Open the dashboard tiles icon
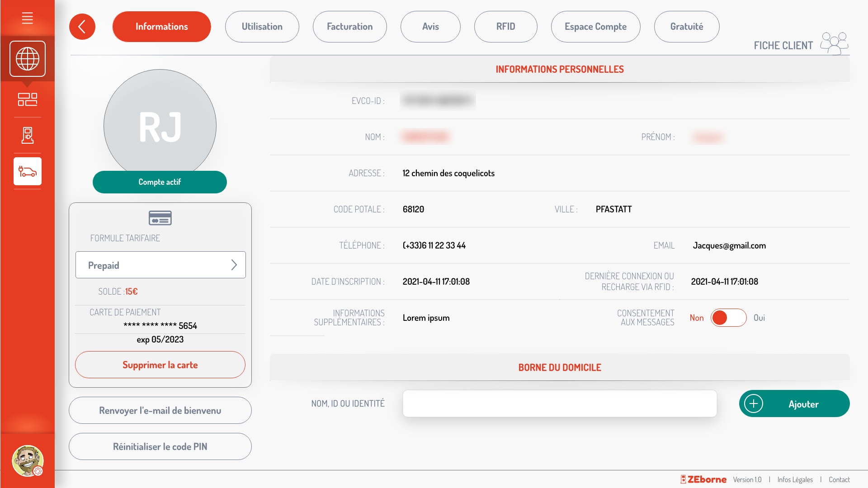Image resolution: width=868 pixels, height=488 pixels. [27, 99]
